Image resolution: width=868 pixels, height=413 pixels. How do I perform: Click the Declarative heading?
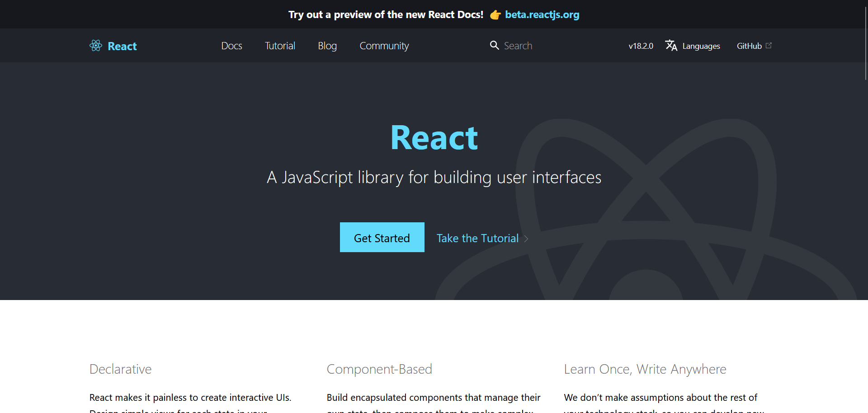pos(121,369)
